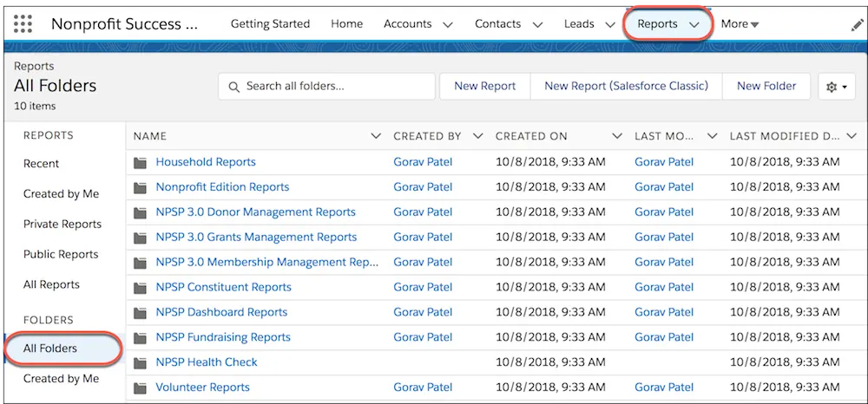Open the Contacts tab
This screenshot has width=868, height=404.
pos(497,24)
